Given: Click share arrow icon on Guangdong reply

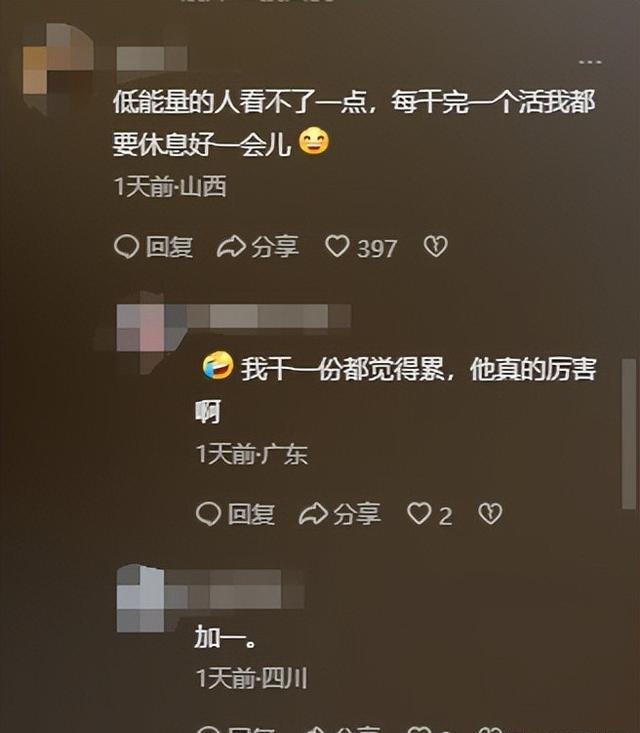Looking at the screenshot, I should tap(314, 514).
